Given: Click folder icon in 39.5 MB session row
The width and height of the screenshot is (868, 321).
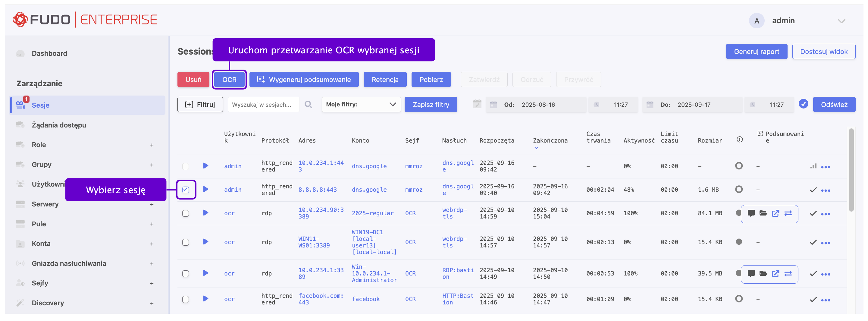Looking at the screenshot, I should 763,273.
